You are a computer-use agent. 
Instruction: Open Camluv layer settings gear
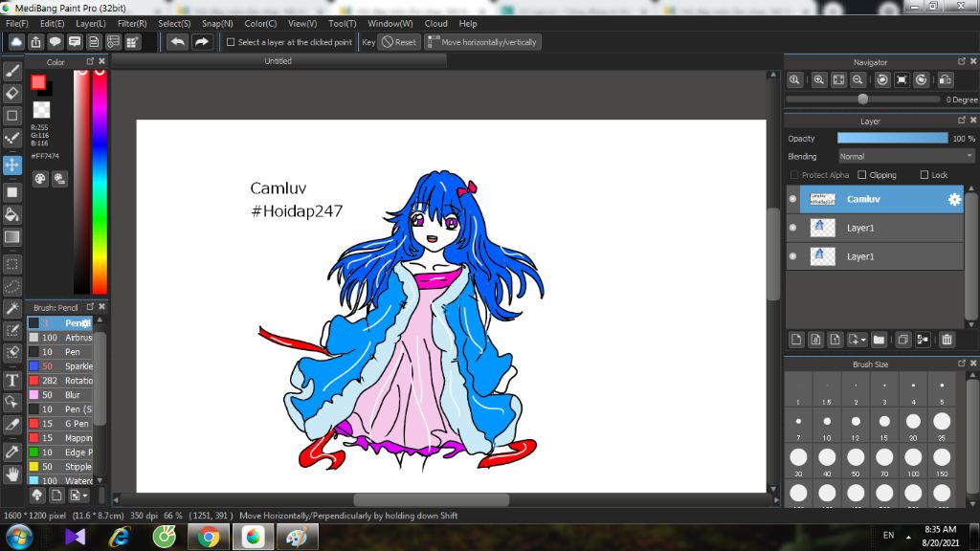pos(954,199)
